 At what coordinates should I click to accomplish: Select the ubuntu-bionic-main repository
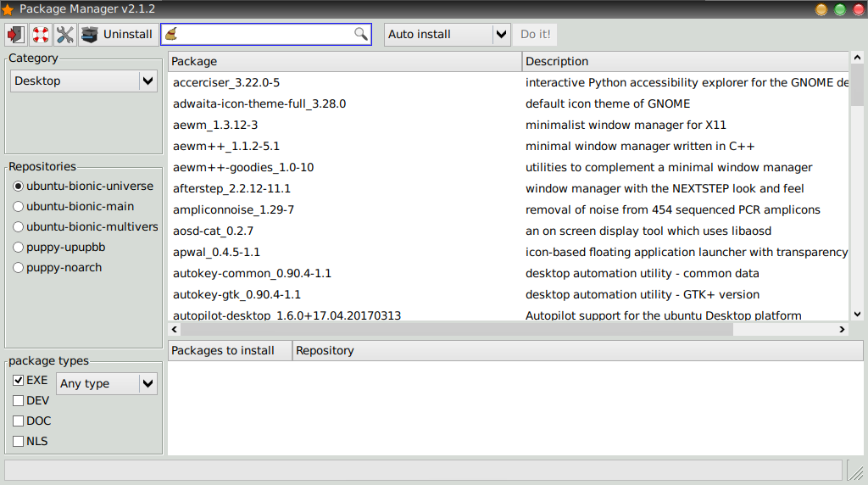pyautogui.click(x=74, y=207)
